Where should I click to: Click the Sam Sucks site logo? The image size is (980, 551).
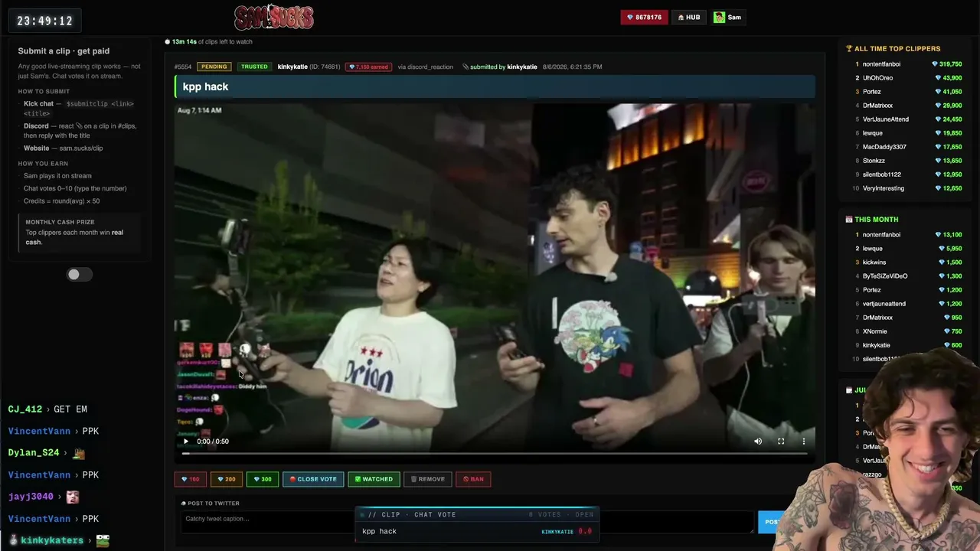click(x=274, y=17)
